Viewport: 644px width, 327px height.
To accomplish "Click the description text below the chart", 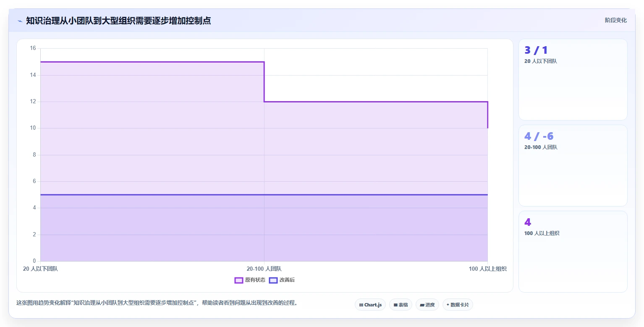I will point(157,303).
